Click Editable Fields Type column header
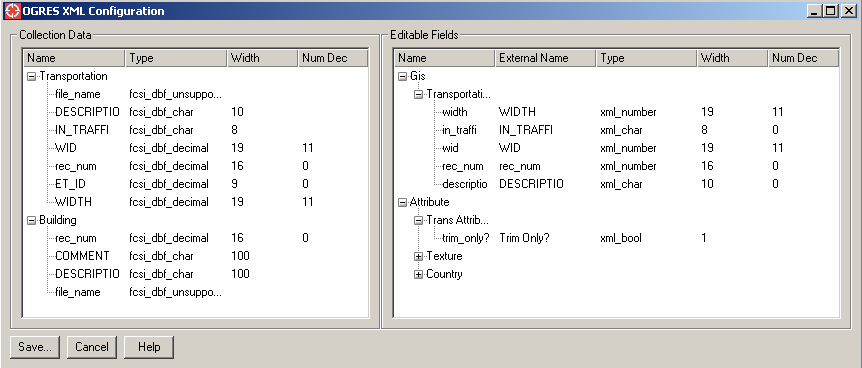The height and width of the screenshot is (368, 862). (x=647, y=58)
